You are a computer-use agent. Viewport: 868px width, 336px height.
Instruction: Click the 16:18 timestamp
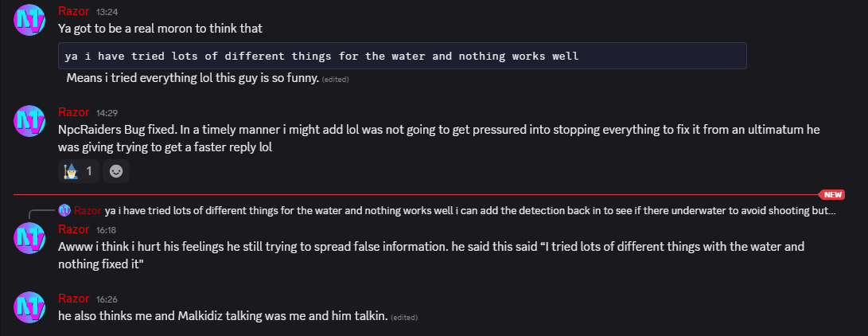pos(107,230)
